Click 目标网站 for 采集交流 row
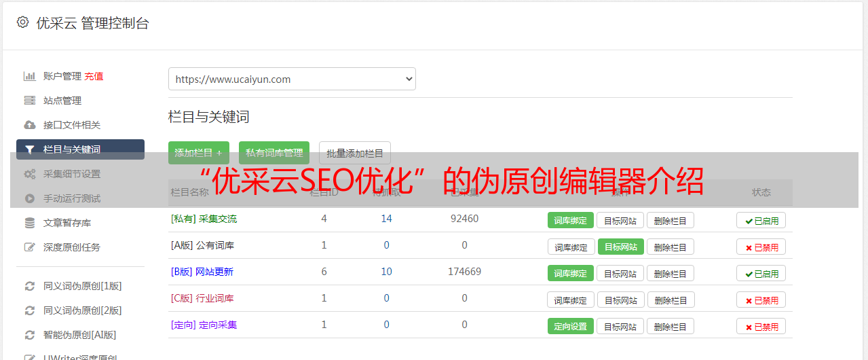 point(620,220)
